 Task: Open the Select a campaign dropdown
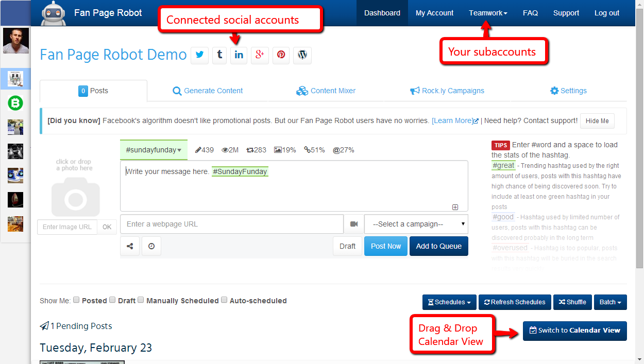(x=416, y=224)
